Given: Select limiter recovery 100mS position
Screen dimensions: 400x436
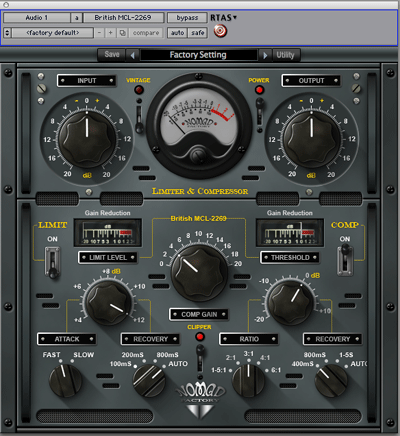Looking at the screenshot, I should click(x=121, y=364).
